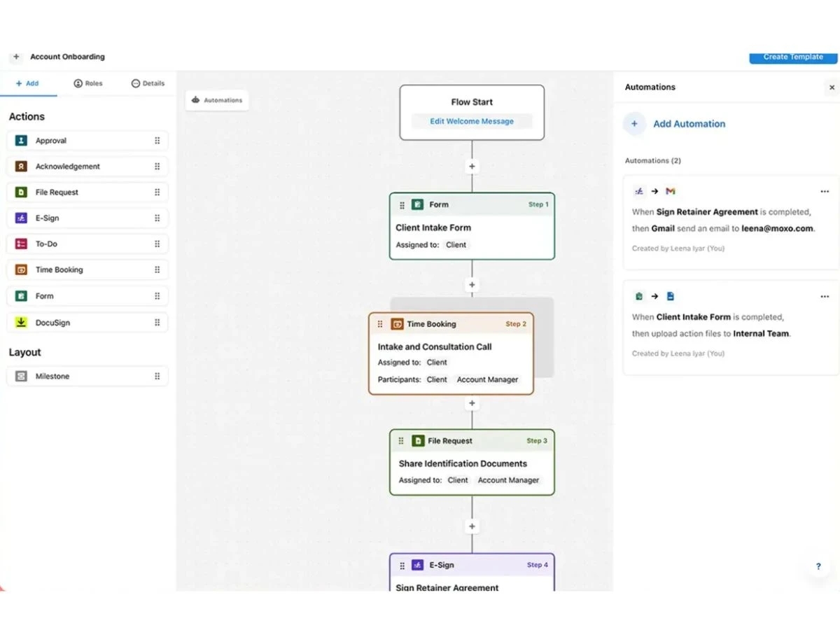840x630 pixels.
Task: Click the Create Template button
Action: tap(793, 57)
